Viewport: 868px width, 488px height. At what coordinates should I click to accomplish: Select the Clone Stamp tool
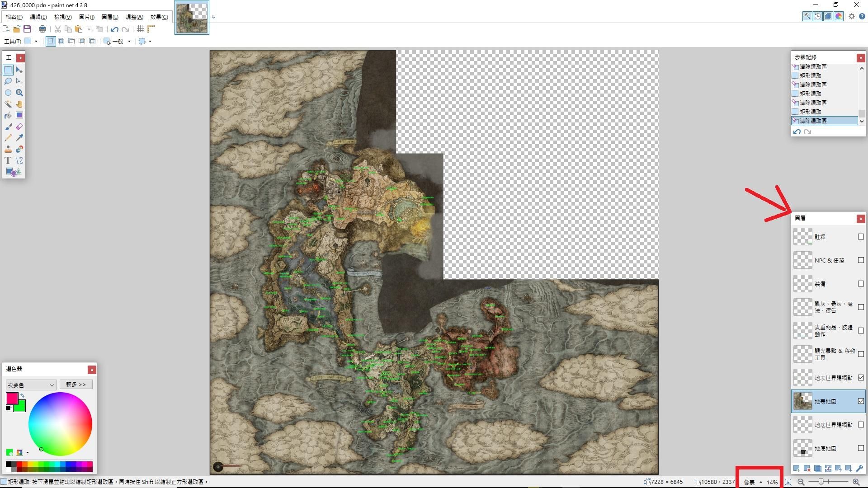[8, 149]
